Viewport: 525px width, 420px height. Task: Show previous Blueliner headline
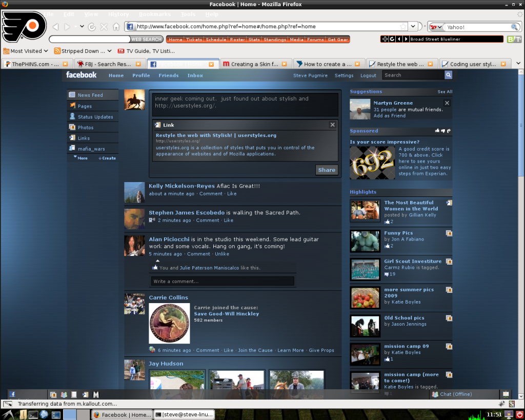(x=399, y=39)
